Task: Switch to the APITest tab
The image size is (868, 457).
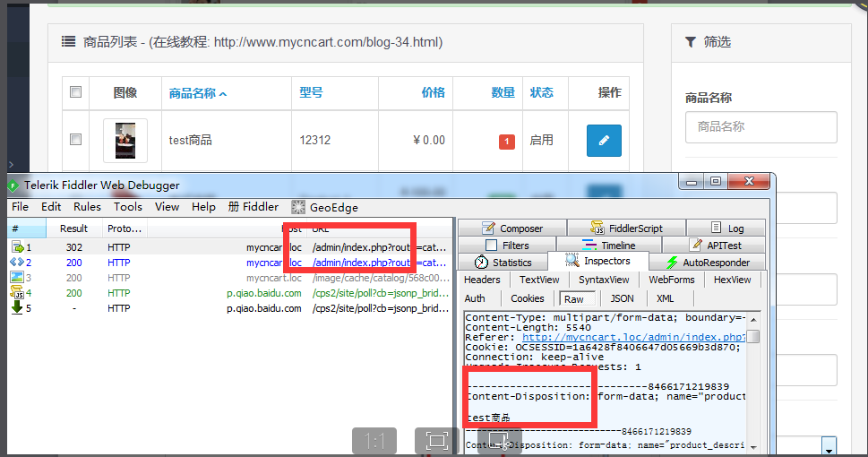Action: pos(714,245)
